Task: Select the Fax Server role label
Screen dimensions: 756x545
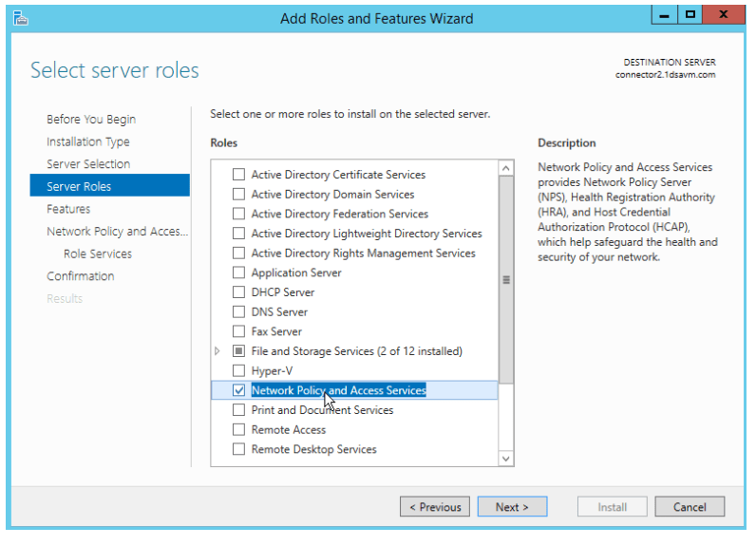Action: pos(276,331)
